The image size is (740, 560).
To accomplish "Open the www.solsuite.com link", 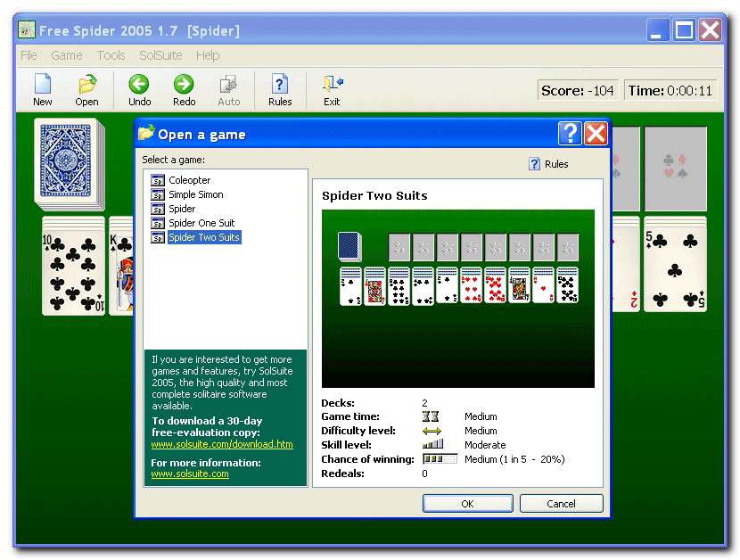I will 190,474.
